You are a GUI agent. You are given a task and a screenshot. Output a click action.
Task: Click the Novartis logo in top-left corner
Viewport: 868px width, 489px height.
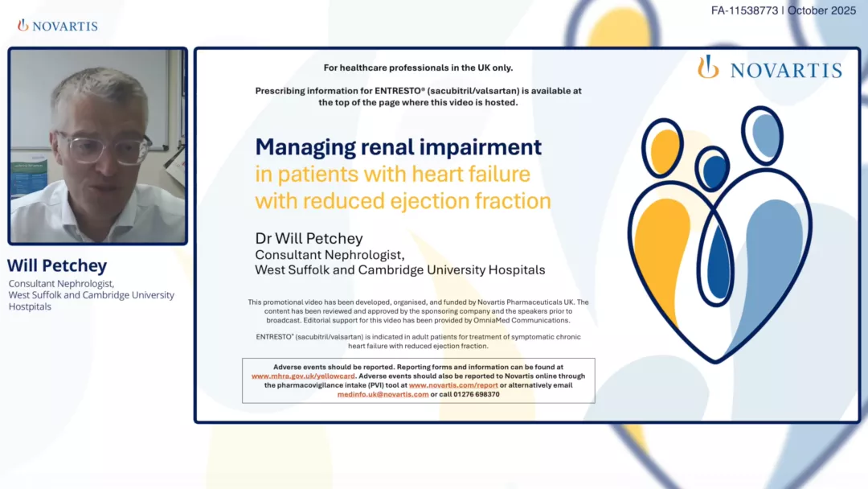click(56, 25)
